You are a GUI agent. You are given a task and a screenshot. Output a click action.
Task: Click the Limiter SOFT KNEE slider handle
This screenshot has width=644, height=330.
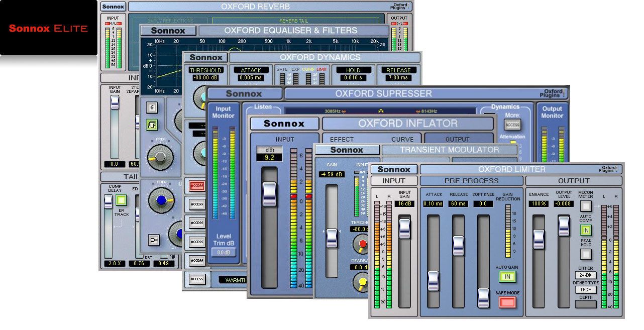point(483,298)
